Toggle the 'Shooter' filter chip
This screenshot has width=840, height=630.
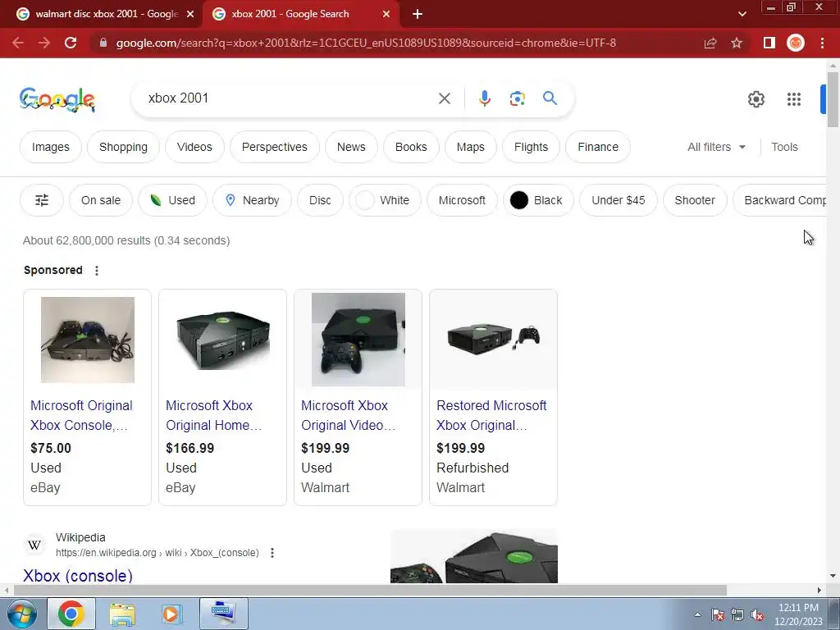[695, 200]
